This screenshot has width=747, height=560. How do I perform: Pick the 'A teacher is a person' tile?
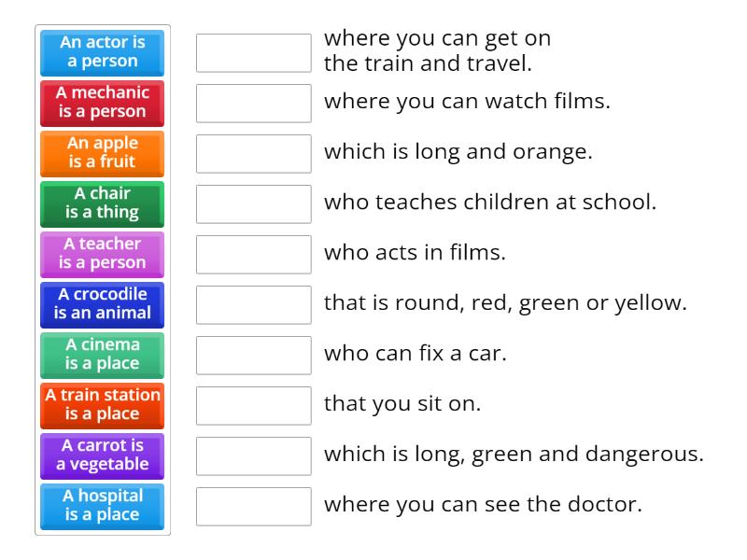click(102, 255)
